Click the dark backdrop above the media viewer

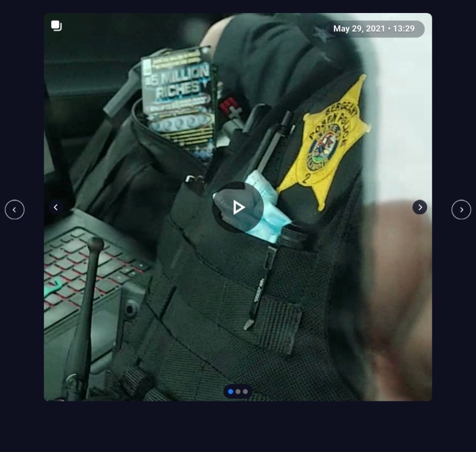238,6
